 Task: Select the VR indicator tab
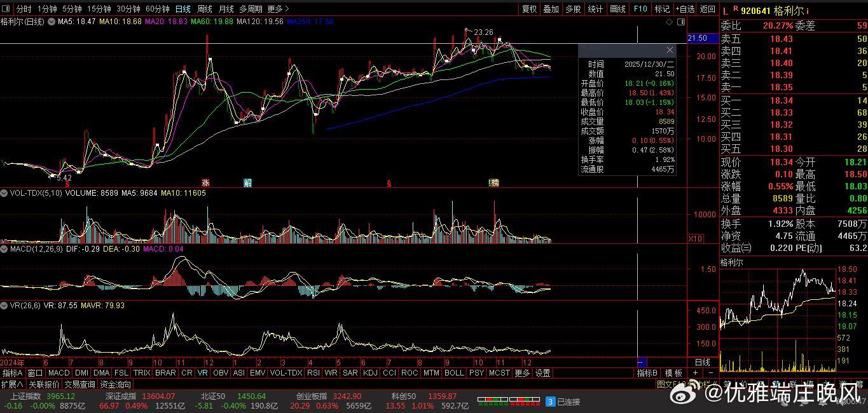coord(203,373)
